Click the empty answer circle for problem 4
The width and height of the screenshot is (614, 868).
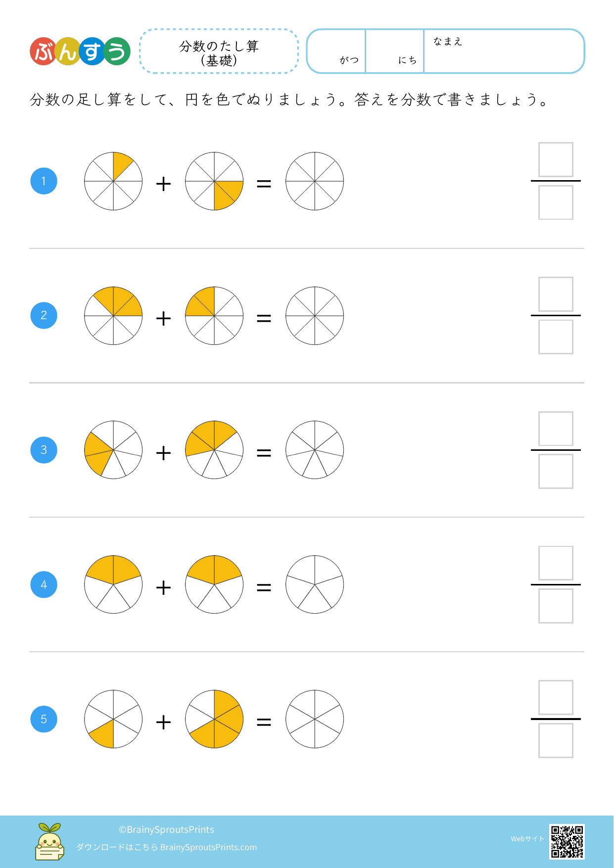click(315, 584)
